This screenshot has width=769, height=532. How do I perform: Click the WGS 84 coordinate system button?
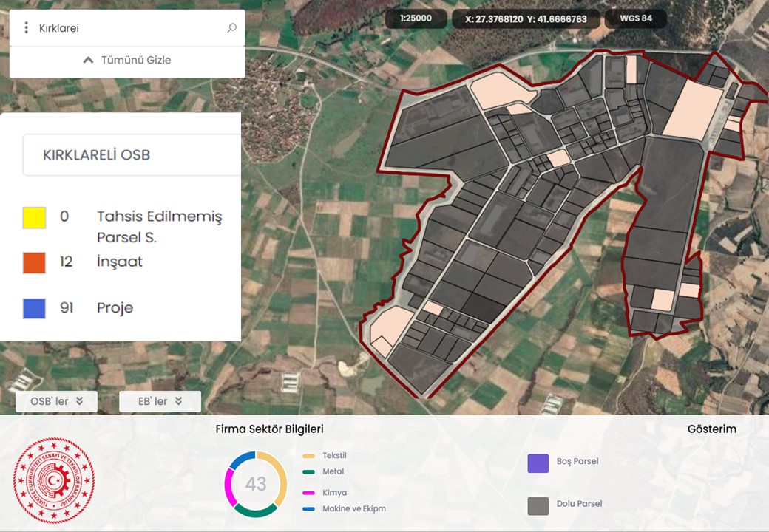pos(635,18)
